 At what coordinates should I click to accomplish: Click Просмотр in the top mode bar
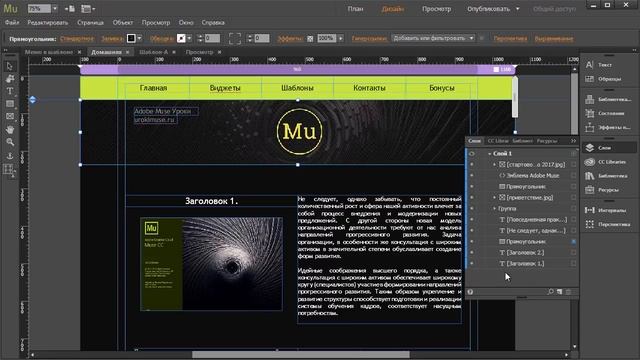(436, 9)
